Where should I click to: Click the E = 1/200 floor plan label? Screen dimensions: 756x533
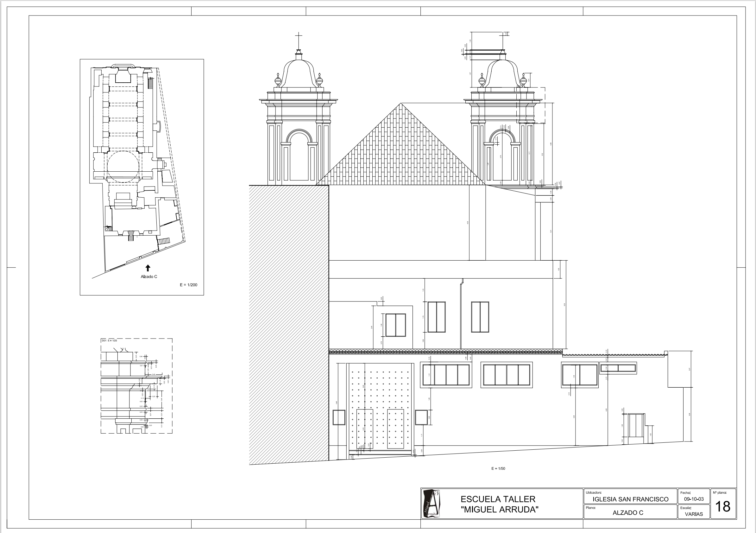tap(188, 285)
